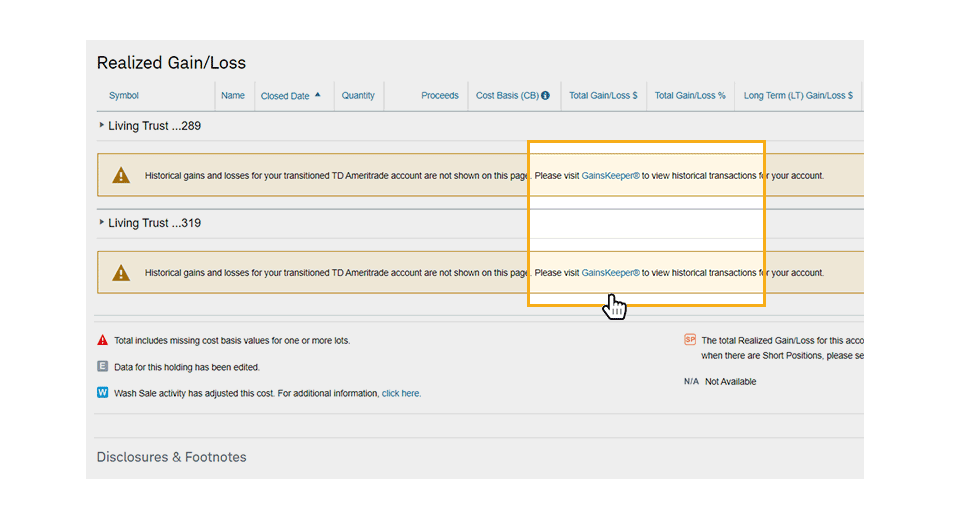
Task: Sort by Long Term (LT) Gain/Loss $ column
Action: click(x=798, y=96)
